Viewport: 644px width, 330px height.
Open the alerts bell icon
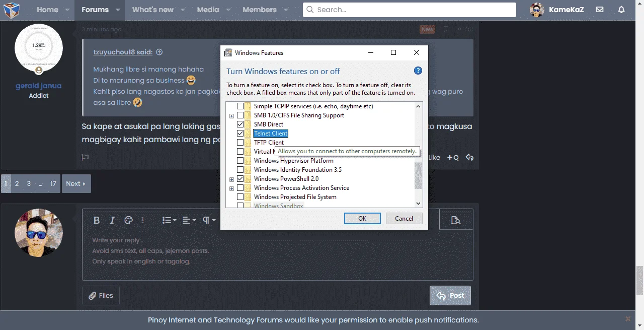coord(621,10)
